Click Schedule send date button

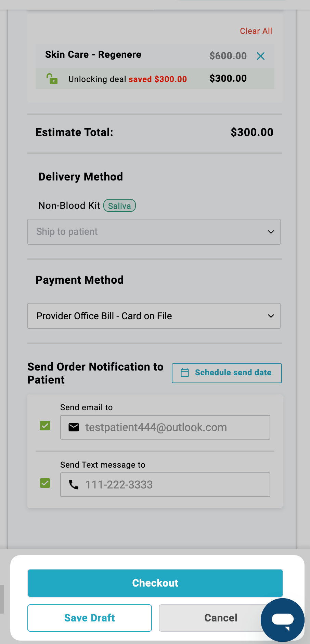(227, 373)
